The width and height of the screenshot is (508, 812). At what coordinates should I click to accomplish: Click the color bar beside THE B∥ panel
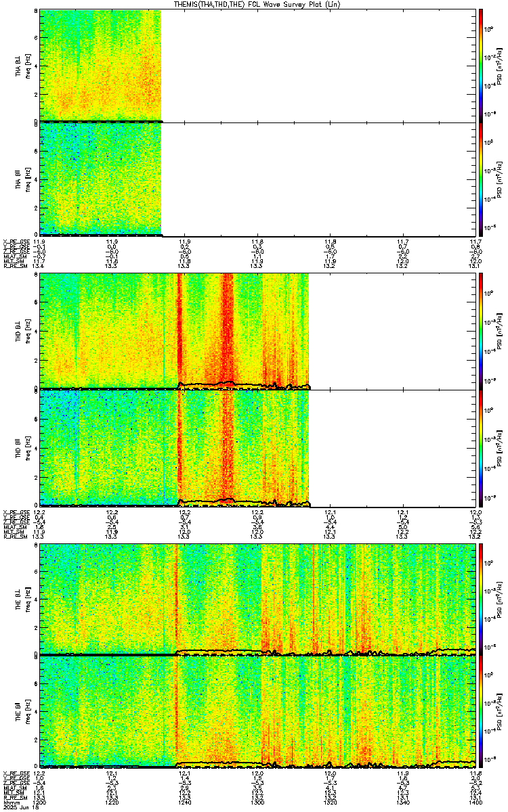481,711
